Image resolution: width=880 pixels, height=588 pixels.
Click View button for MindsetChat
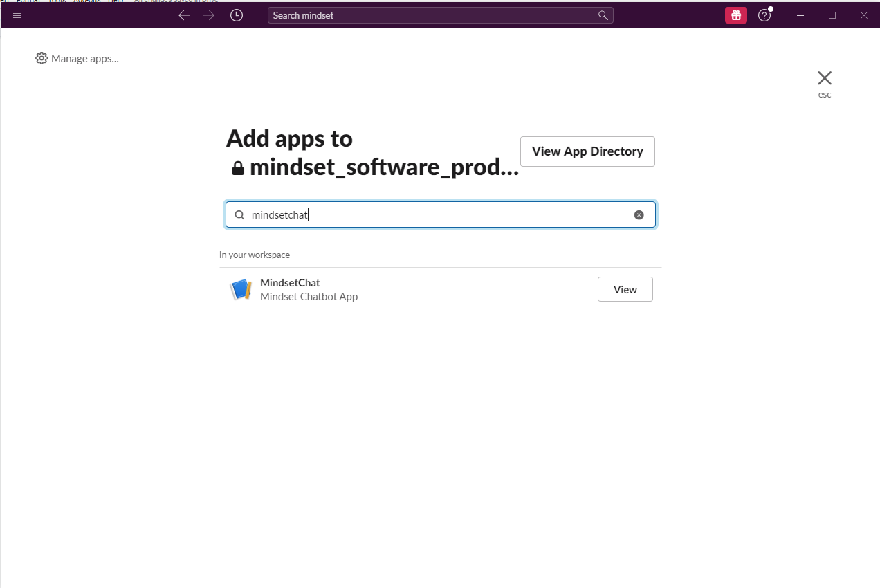coord(625,289)
